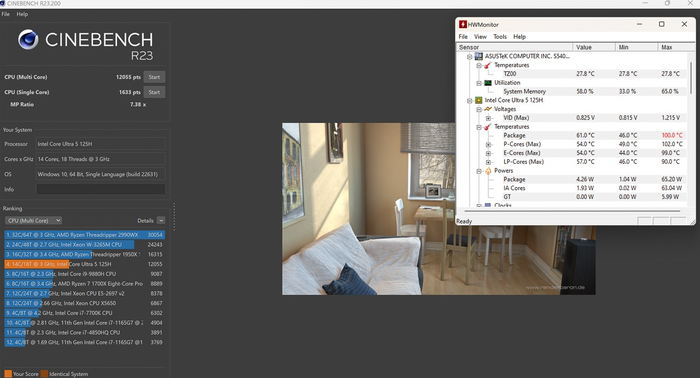700x378 pixels.
Task: Collapse the Powers node
Action: [x=479, y=171]
